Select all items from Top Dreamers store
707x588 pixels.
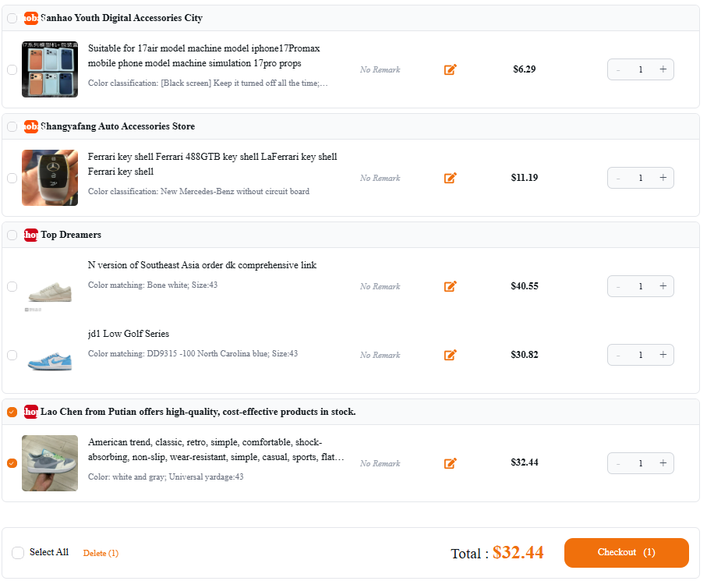click(12, 235)
